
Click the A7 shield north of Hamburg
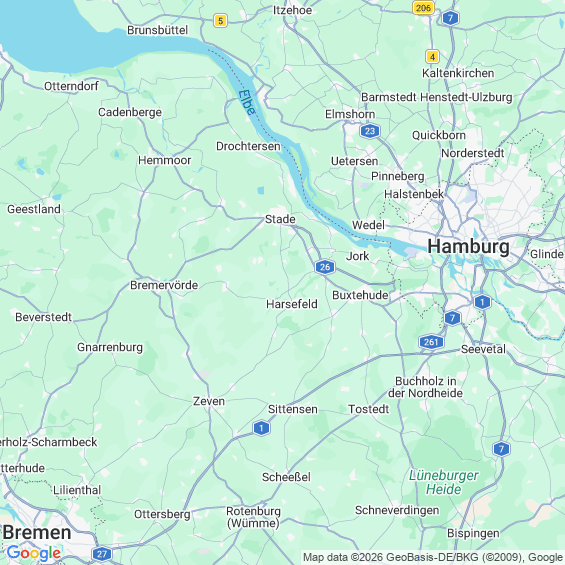[x=450, y=18]
